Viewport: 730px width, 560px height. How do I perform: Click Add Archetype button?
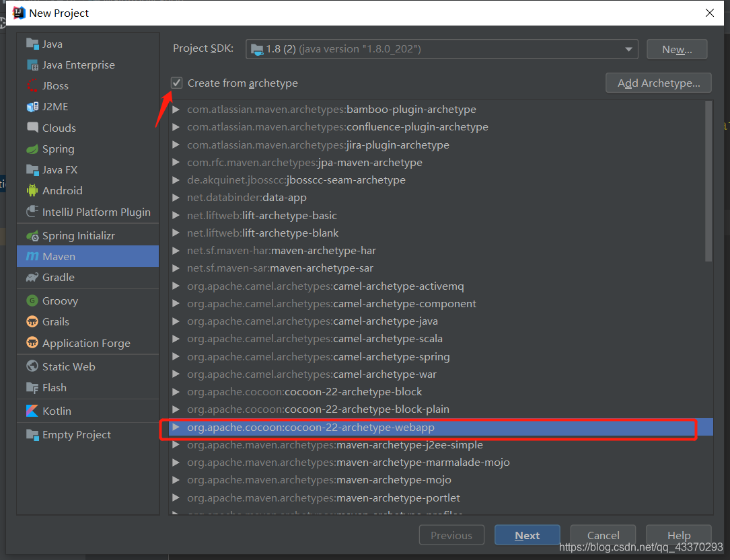pyautogui.click(x=658, y=83)
